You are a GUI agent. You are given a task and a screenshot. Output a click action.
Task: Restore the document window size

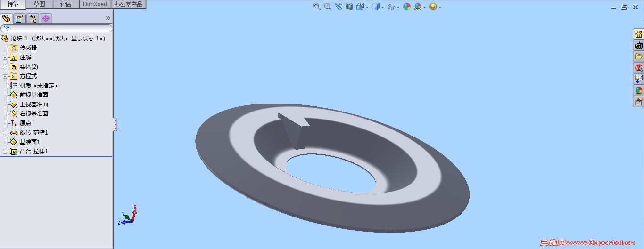(625, 7)
